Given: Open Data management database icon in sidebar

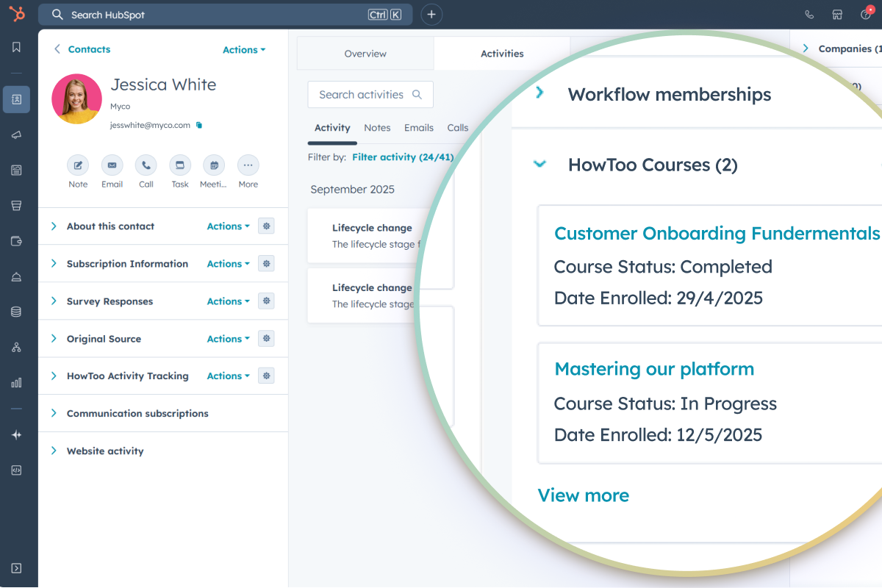Looking at the screenshot, I should (x=16, y=312).
